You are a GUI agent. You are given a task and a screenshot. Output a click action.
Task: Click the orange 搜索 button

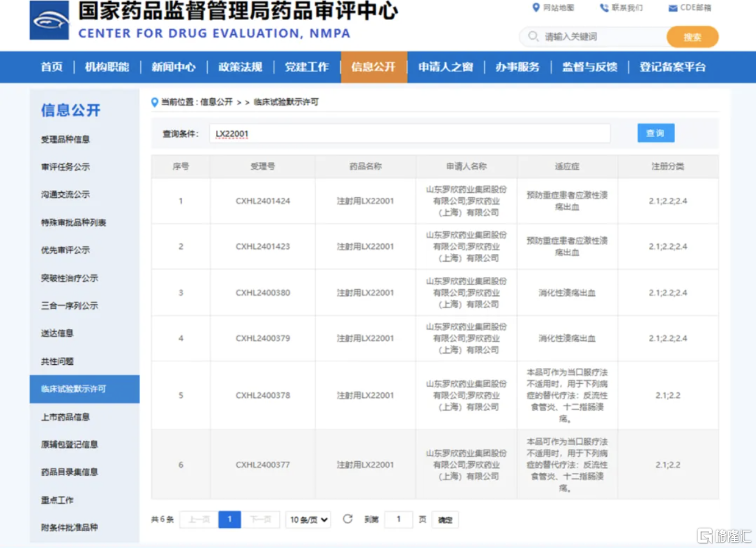693,37
